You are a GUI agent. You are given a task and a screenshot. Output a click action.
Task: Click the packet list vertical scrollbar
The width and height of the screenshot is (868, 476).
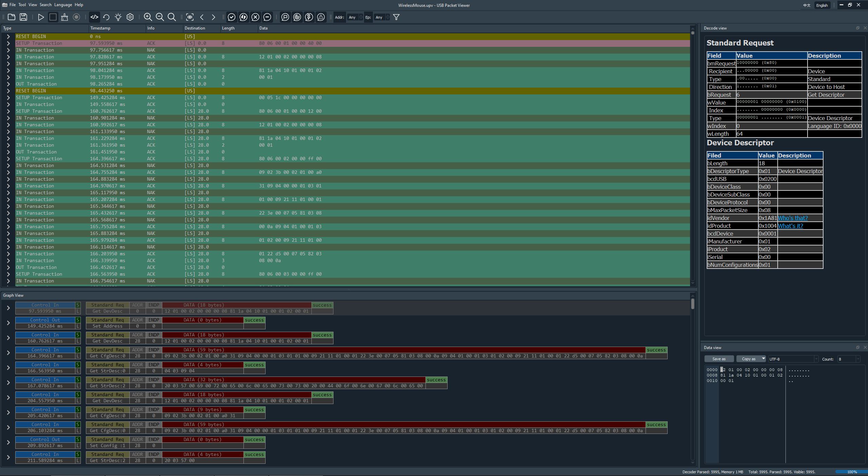[x=692, y=156]
